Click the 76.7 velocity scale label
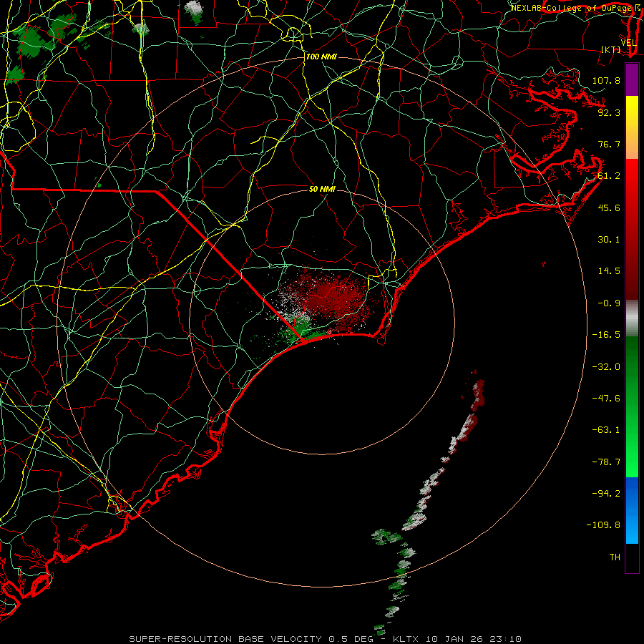 609,144
